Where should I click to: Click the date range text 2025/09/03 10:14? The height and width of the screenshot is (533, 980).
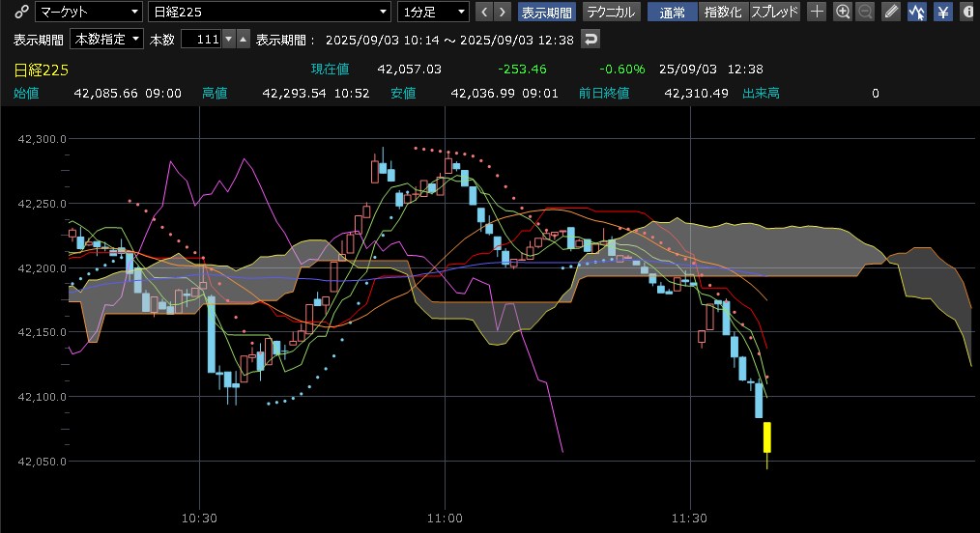383,40
